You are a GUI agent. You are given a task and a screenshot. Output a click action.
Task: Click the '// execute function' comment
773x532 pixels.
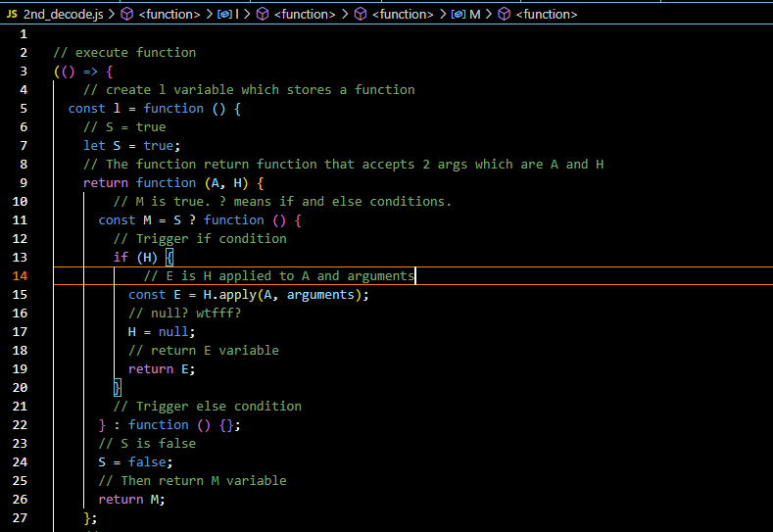click(x=124, y=53)
